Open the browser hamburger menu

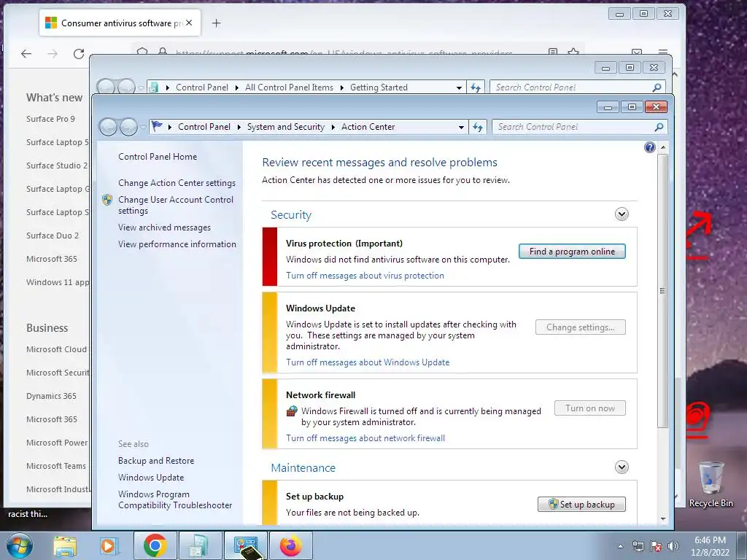pos(662,52)
